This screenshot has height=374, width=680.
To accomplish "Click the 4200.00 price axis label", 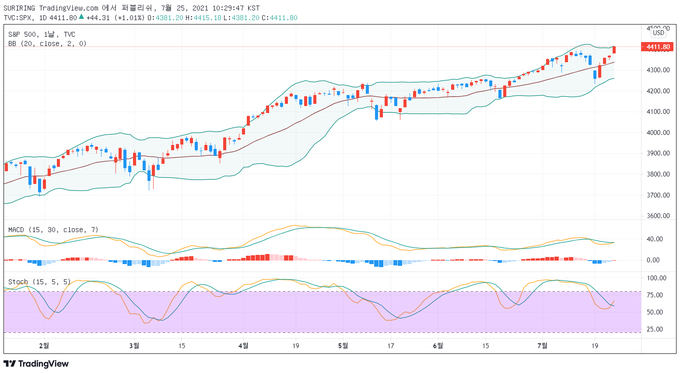I will (x=659, y=91).
